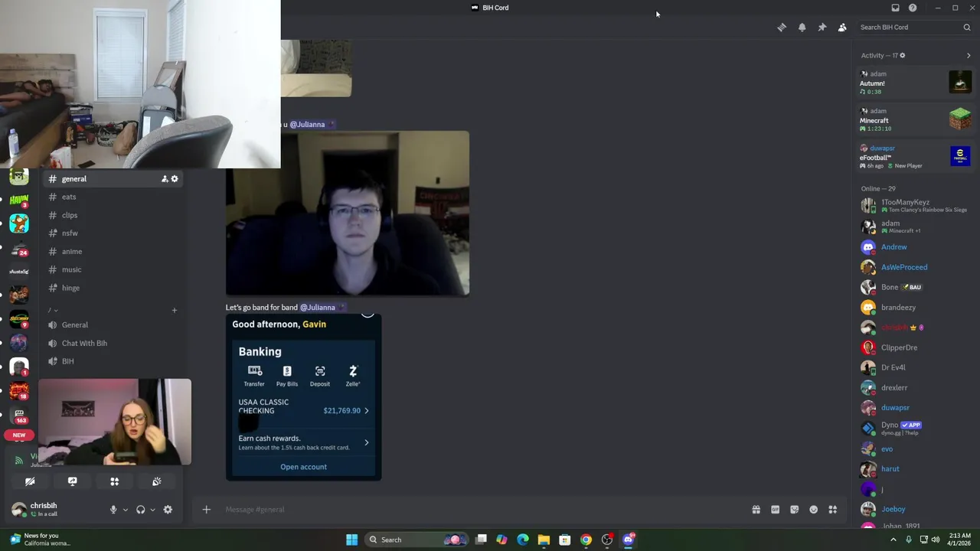This screenshot has width=980, height=551.
Task: Open the attachment plus button in message bar
Action: [206, 510]
